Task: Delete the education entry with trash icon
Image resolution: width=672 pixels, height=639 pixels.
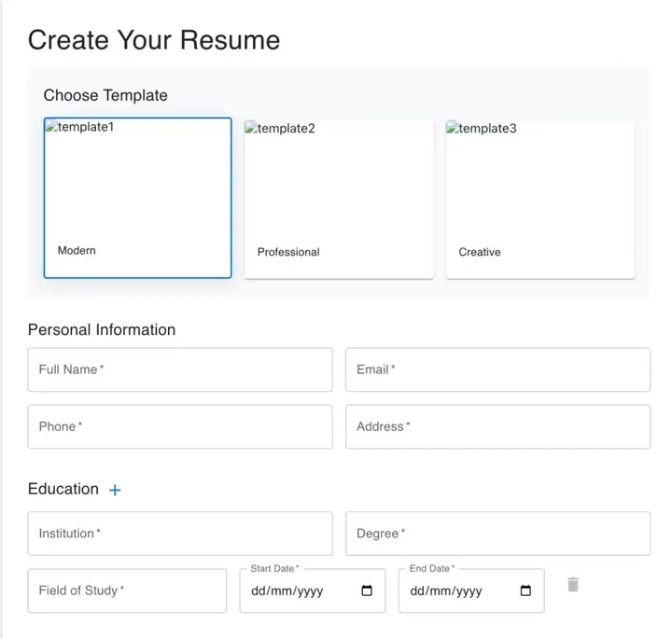Action: [573, 585]
